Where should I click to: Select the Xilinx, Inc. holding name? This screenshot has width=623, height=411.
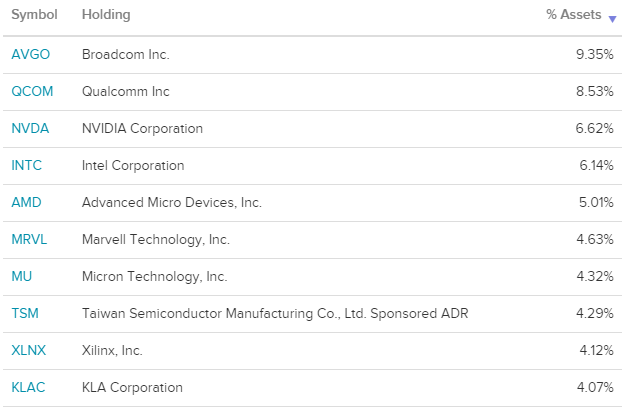[112, 350]
